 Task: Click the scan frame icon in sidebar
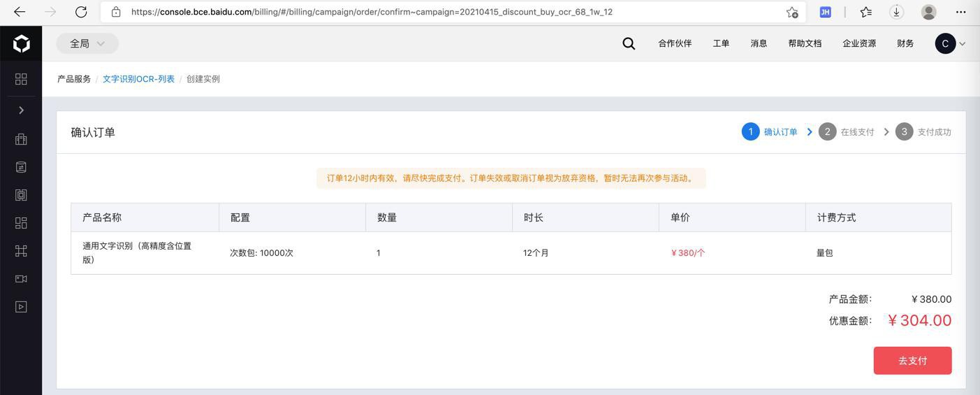click(x=21, y=195)
